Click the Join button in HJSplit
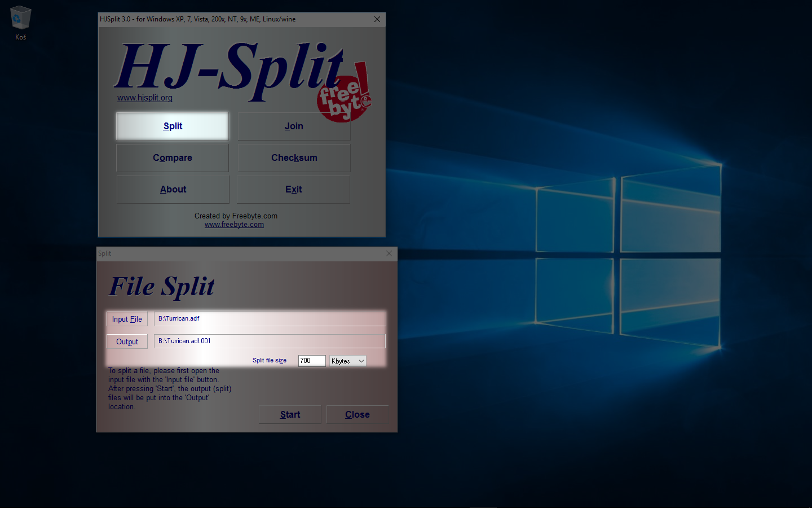 294,126
